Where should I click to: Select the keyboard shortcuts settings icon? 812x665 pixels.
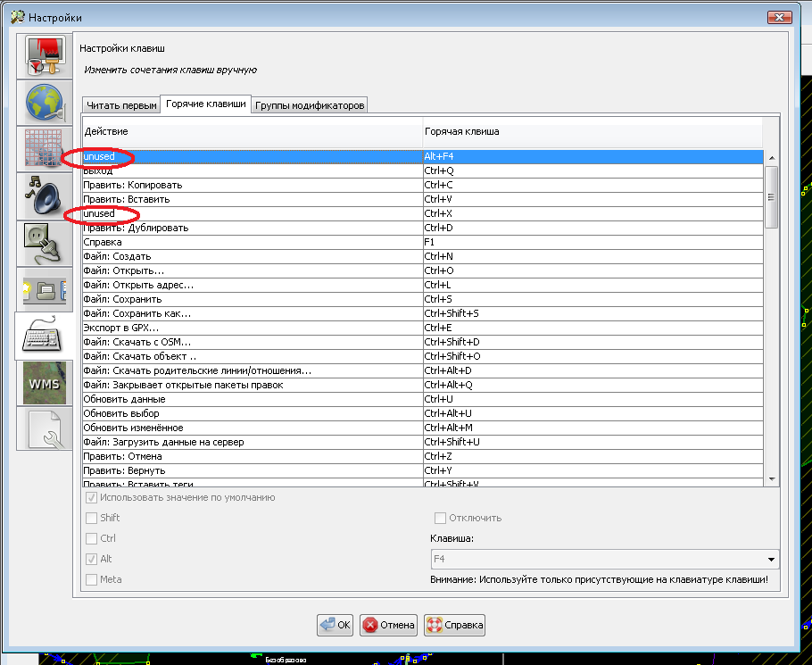coord(45,337)
